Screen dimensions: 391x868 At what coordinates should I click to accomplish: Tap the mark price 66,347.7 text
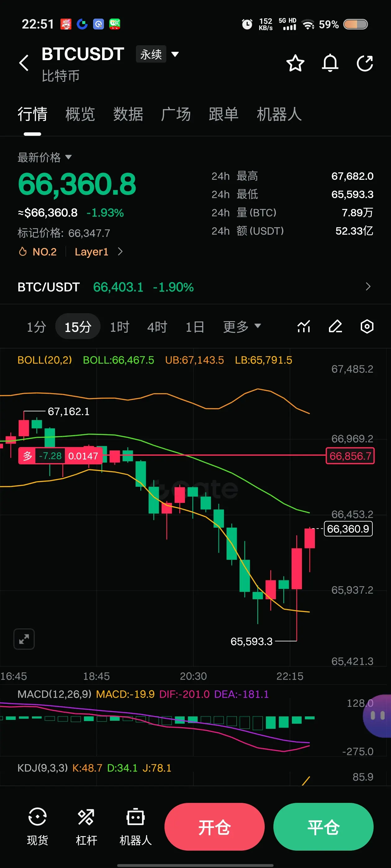pyautogui.click(x=89, y=233)
